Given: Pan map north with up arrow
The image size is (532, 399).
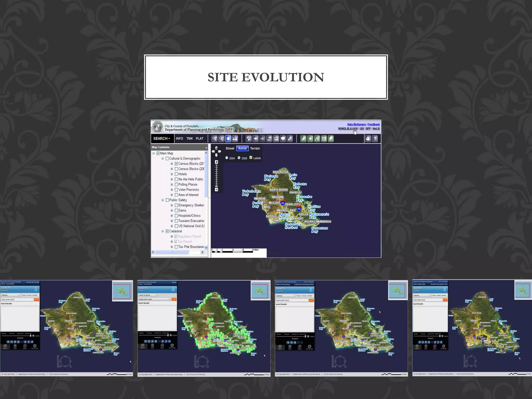Looking at the screenshot, I should pos(216,148).
